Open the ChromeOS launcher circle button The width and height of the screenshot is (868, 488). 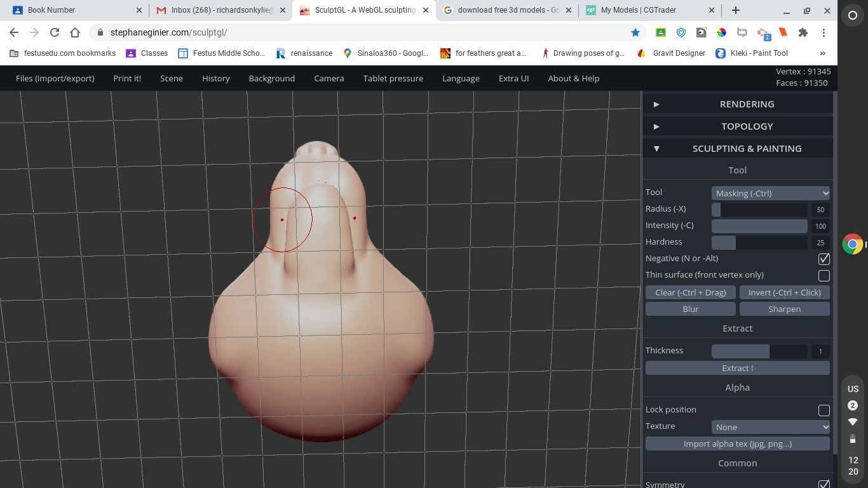tap(853, 15)
